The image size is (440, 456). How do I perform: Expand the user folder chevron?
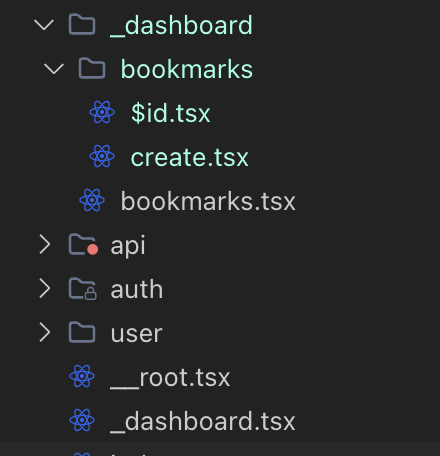[45, 332]
